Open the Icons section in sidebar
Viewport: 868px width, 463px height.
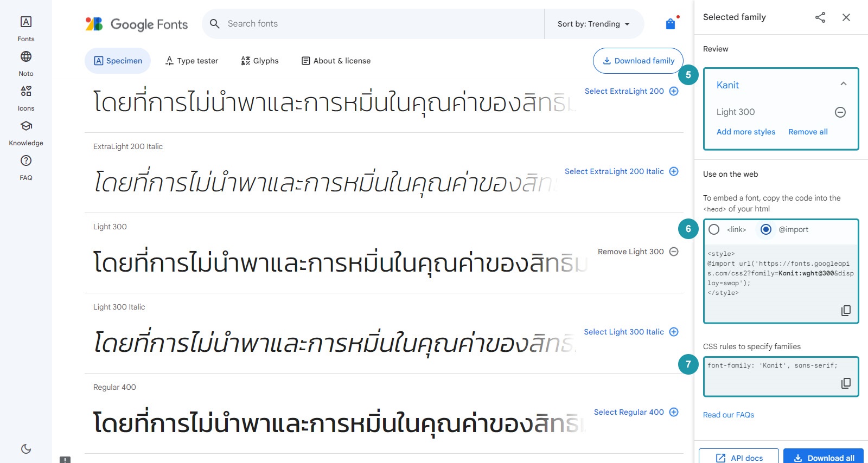click(26, 98)
